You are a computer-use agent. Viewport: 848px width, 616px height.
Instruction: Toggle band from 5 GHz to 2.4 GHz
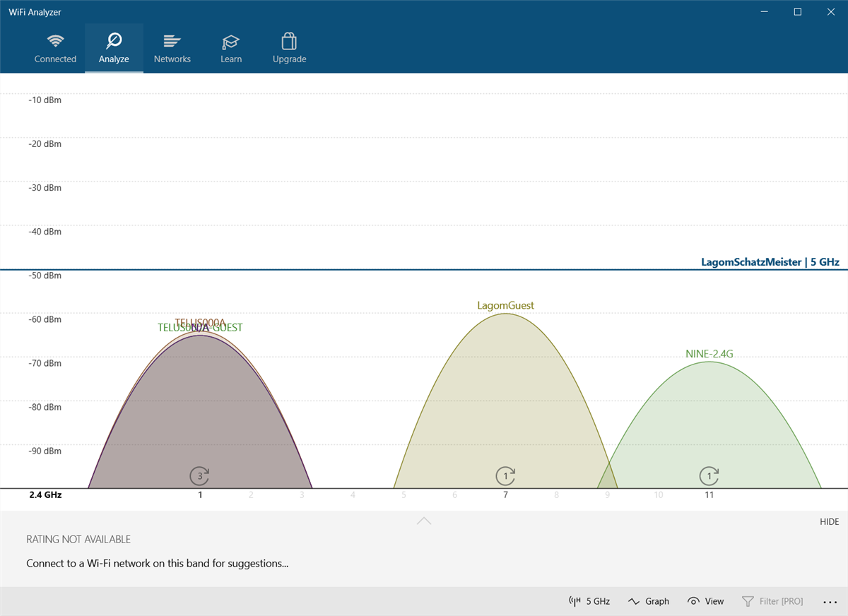pyautogui.click(x=589, y=600)
